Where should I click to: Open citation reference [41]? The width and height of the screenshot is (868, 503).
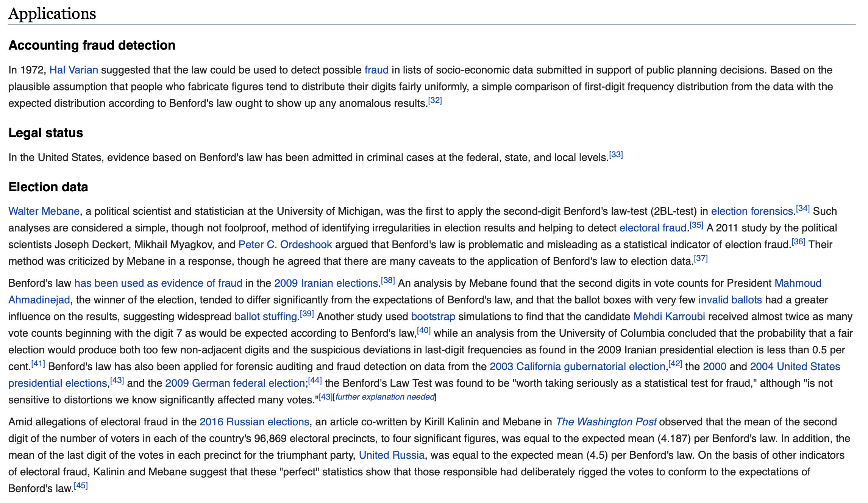click(38, 364)
